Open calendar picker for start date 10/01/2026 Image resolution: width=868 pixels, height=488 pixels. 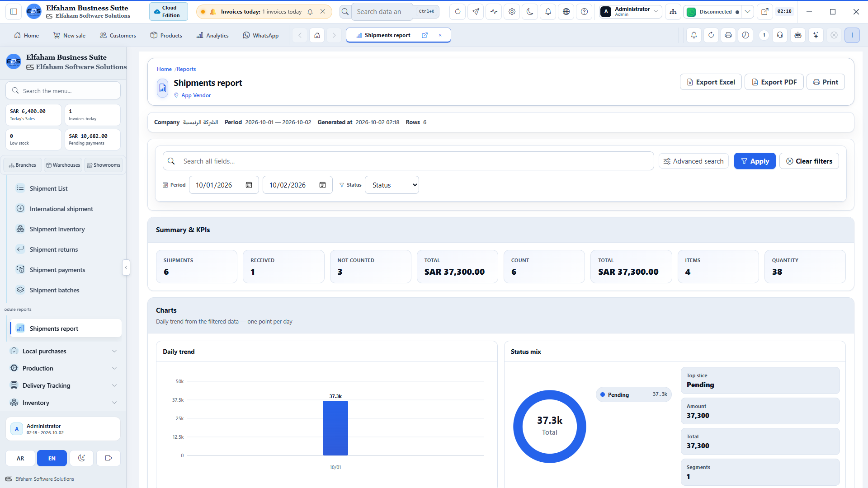pyautogui.click(x=249, y=185)
